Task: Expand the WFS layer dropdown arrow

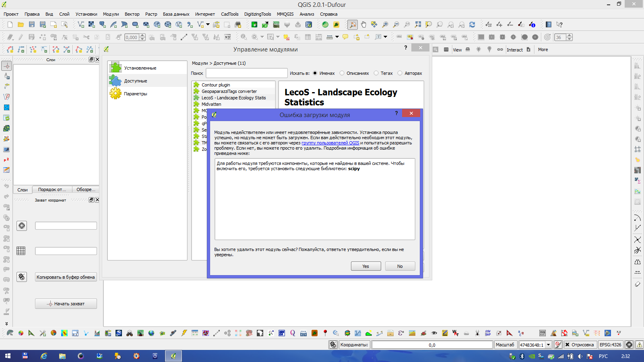Action: point(208,25)
